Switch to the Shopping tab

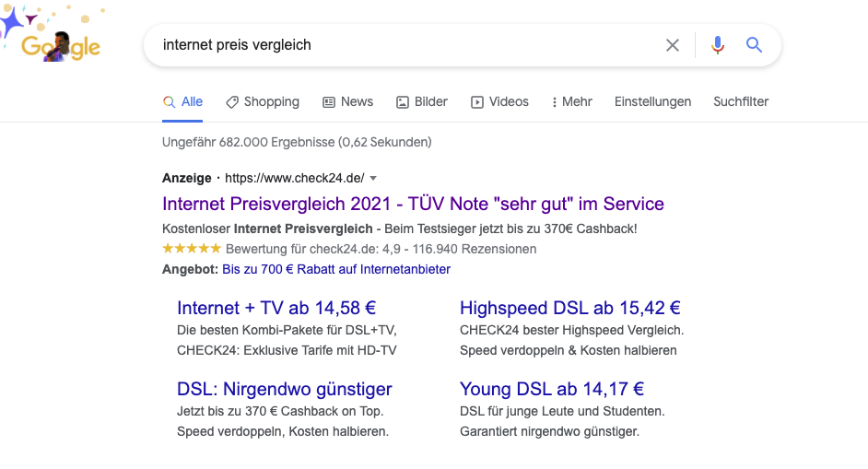tap(263, 102)
